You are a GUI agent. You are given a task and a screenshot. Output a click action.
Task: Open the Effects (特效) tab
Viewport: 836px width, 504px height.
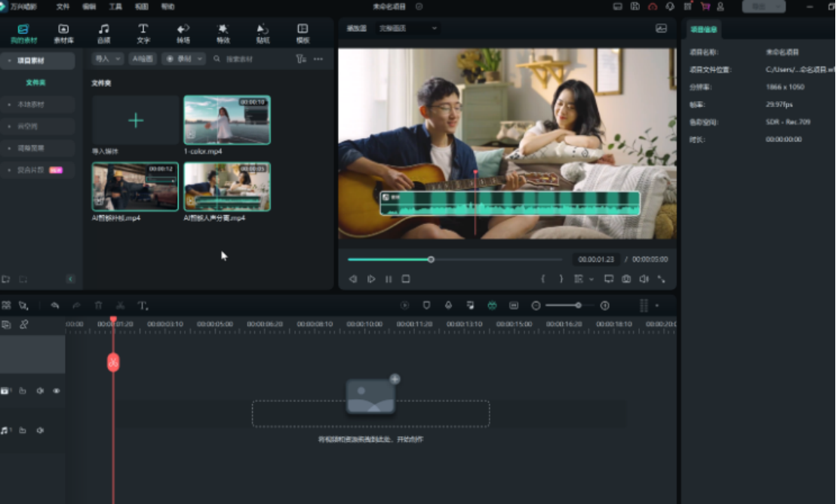coord(223,33)
